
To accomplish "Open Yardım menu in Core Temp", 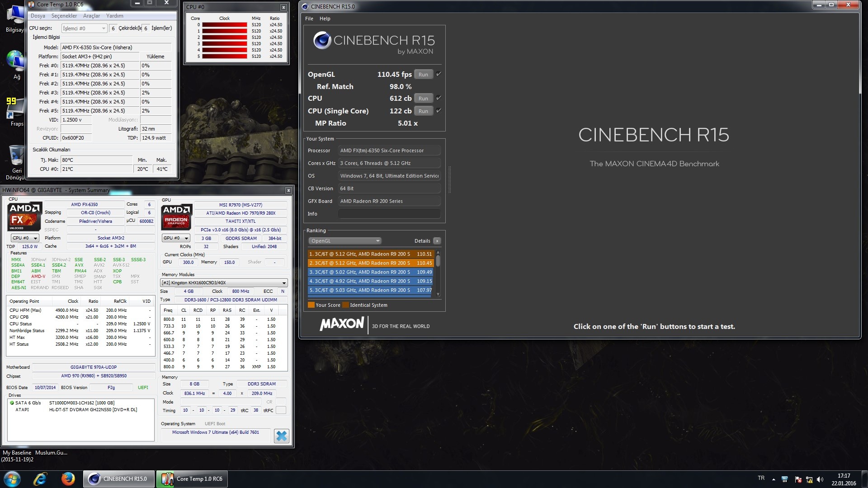I will 115,16.
